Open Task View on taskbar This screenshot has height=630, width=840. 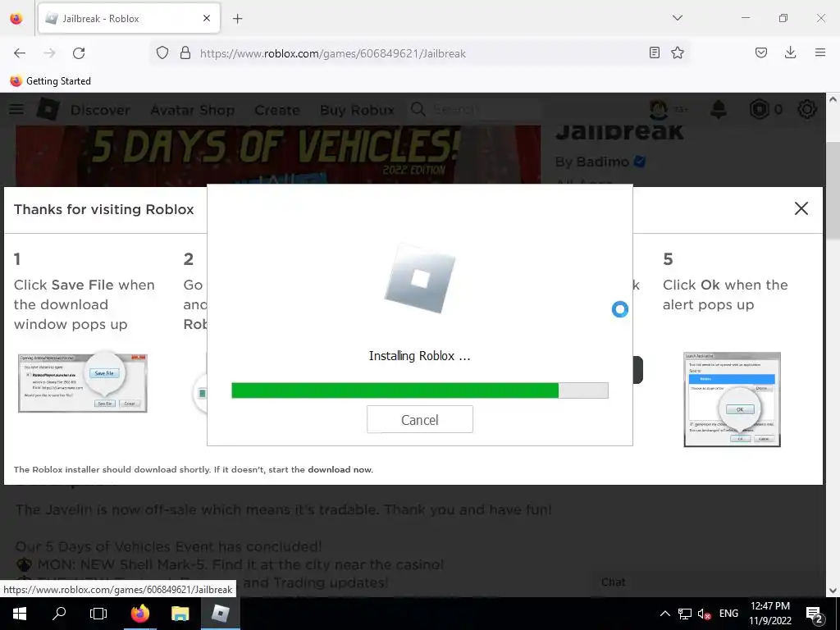point(98,614)
